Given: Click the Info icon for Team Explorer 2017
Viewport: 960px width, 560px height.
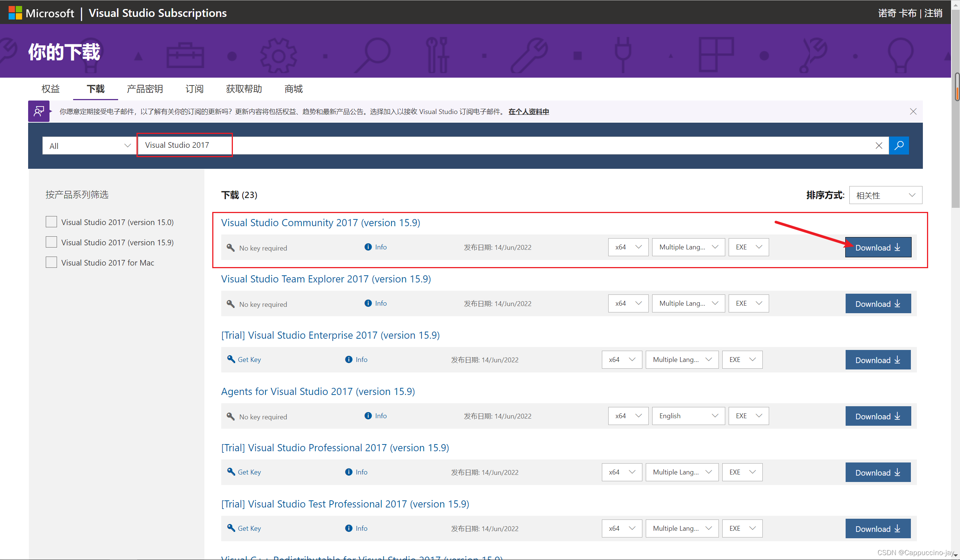Looking at the screenshot, I should coord(369,303).
